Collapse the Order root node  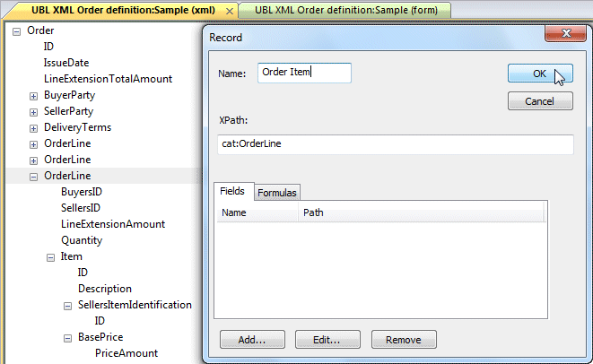[16, 31]
